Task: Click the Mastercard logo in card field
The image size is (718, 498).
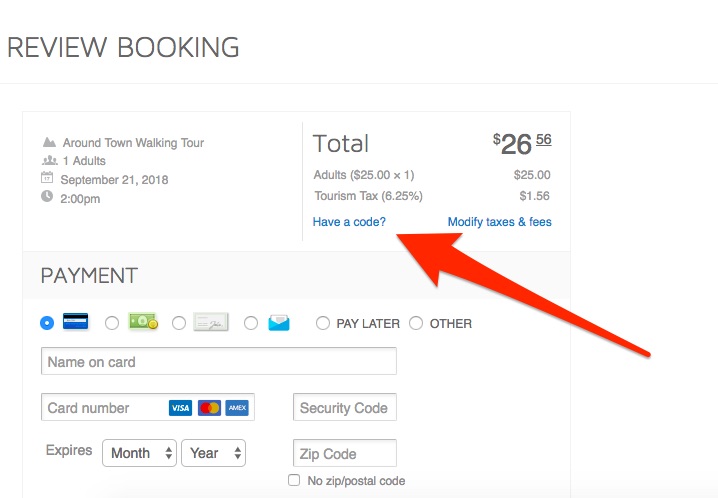Action: [x=209, y=407]
